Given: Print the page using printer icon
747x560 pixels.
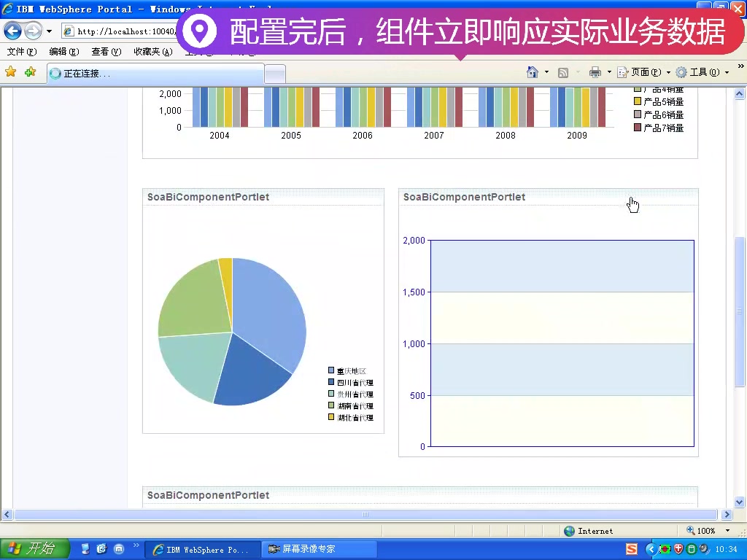Looking at the screenshot, I should [595, 71].
